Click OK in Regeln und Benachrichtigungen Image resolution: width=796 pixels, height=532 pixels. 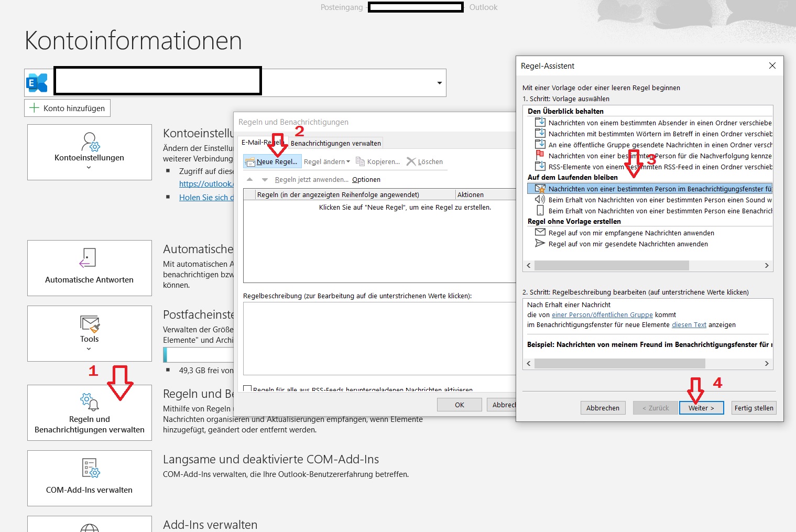(460, 405)
